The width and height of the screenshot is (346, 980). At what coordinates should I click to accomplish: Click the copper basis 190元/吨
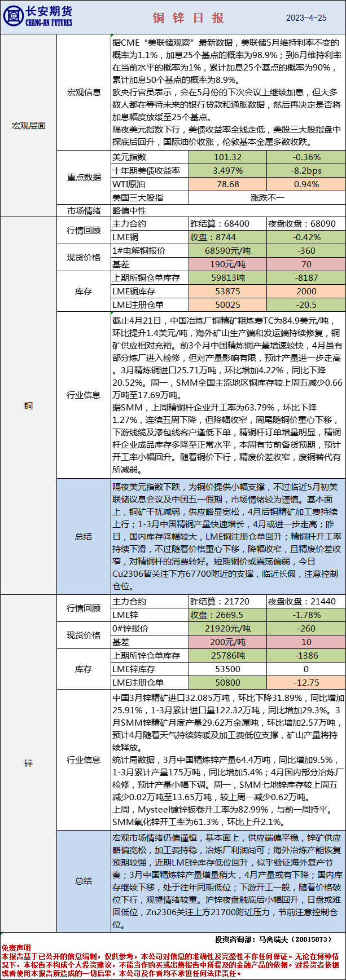pyautogui.click(x=227, y=264)
